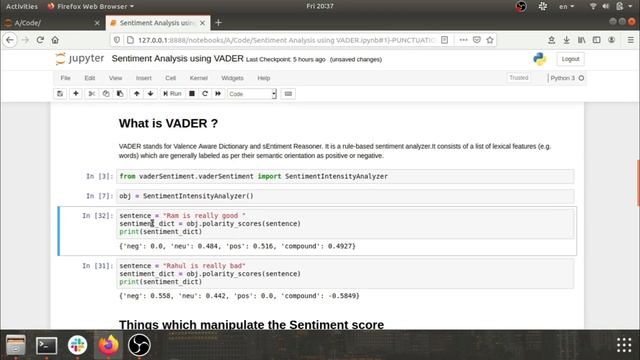The width and height of the screenshot is (640, 360).
Task: Bookmark this page with the star
Action: 490,40
